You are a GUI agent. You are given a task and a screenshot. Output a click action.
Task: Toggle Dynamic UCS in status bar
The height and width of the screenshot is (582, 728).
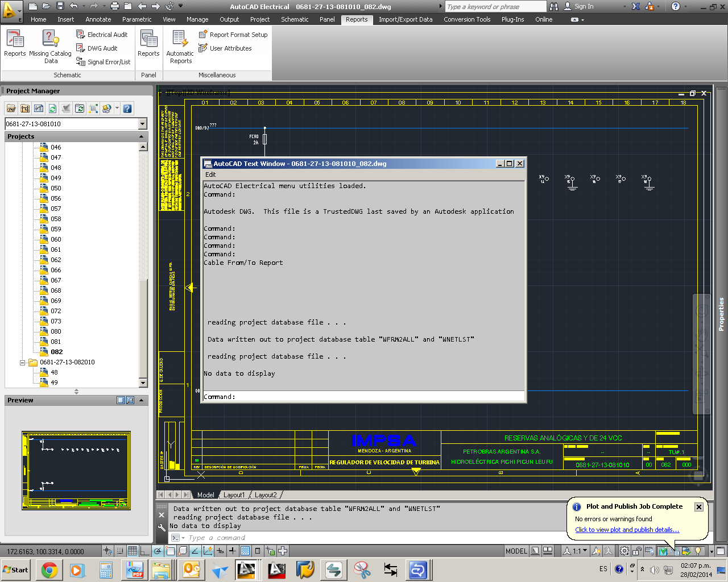click(208, 551)
